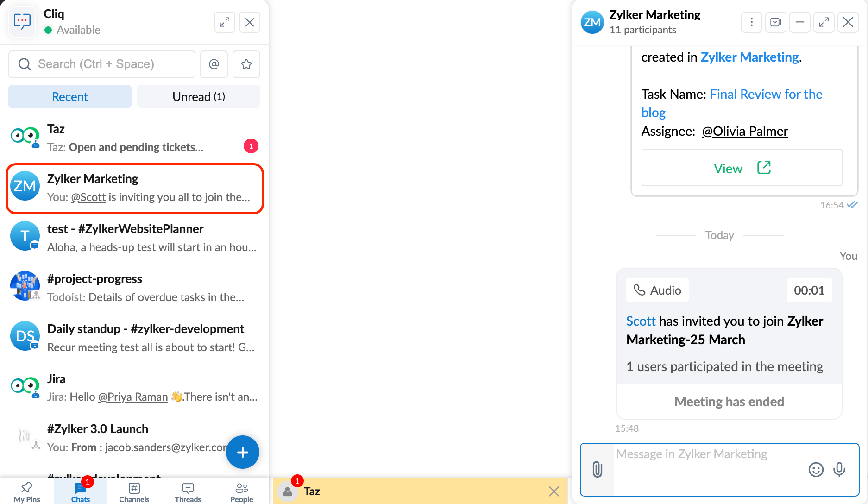Viewport: 868px width, 504px height.
Task: Open the Taz bot conversation in the list
Action: click(134, 138)
